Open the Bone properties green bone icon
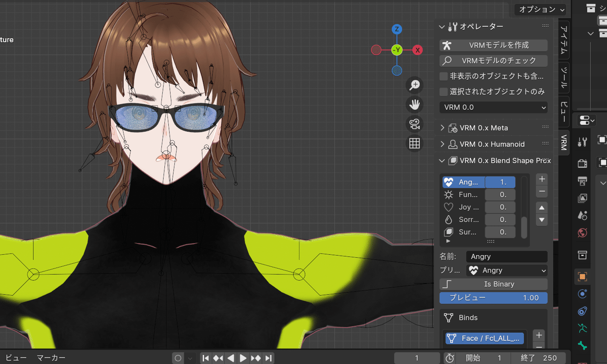 582,346
